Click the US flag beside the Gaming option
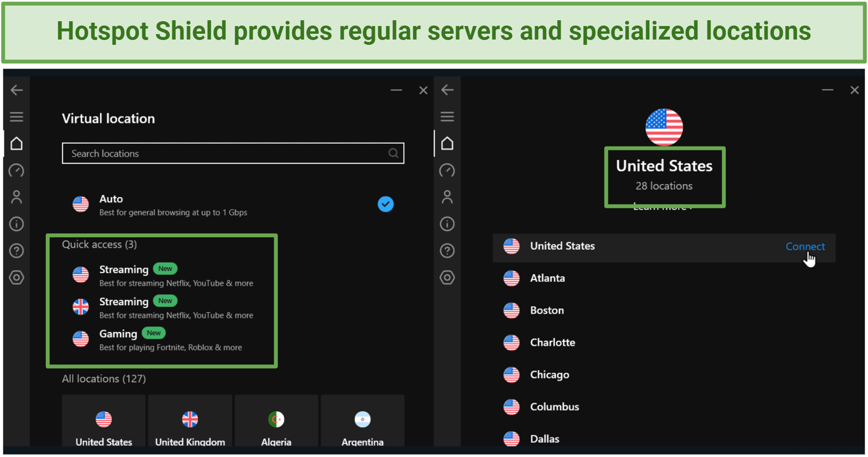The height and width of the screenshot is (457, 868). pyautogui.click(x=81, y=339)
